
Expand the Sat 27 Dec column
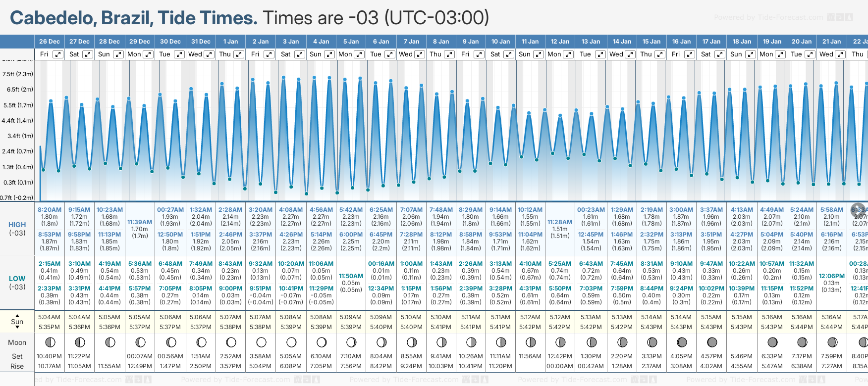(88, 54)
